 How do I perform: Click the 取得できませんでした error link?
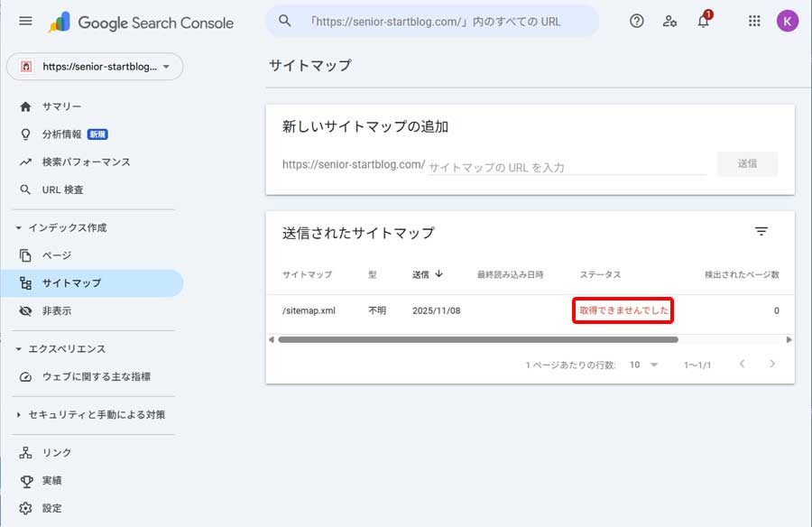coord(623,310)
